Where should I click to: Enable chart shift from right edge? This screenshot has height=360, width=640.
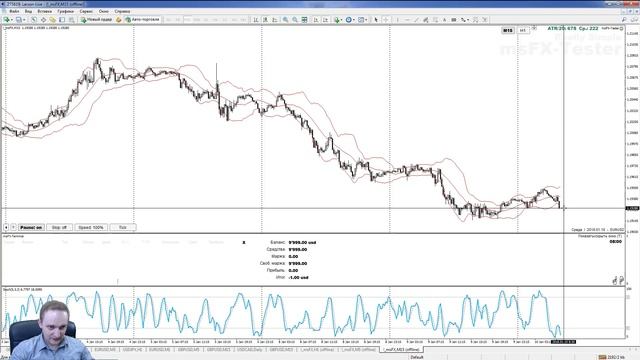(x=325, y=20)
